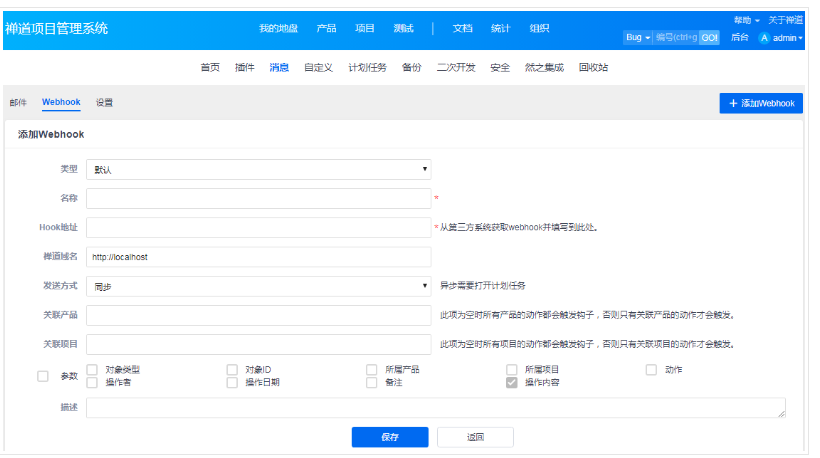Check the 所属产品 parameter option
The image size is (820, 458).
click(372, 370)
